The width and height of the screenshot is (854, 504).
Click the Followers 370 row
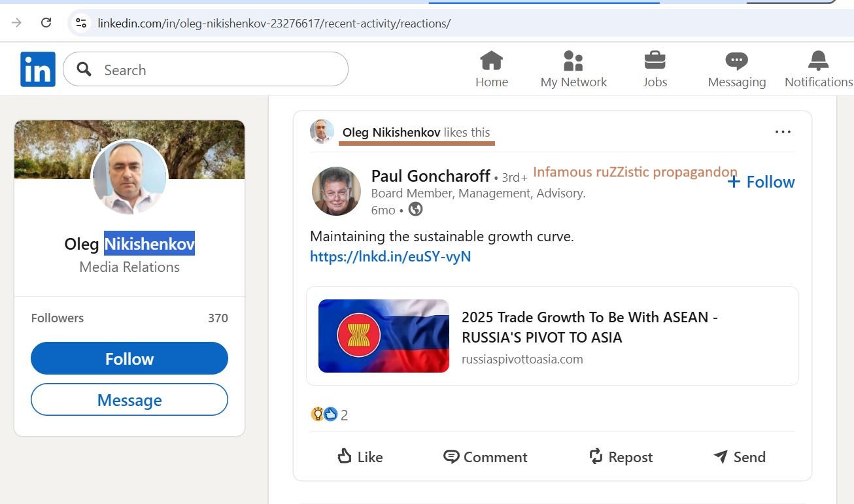129,318
